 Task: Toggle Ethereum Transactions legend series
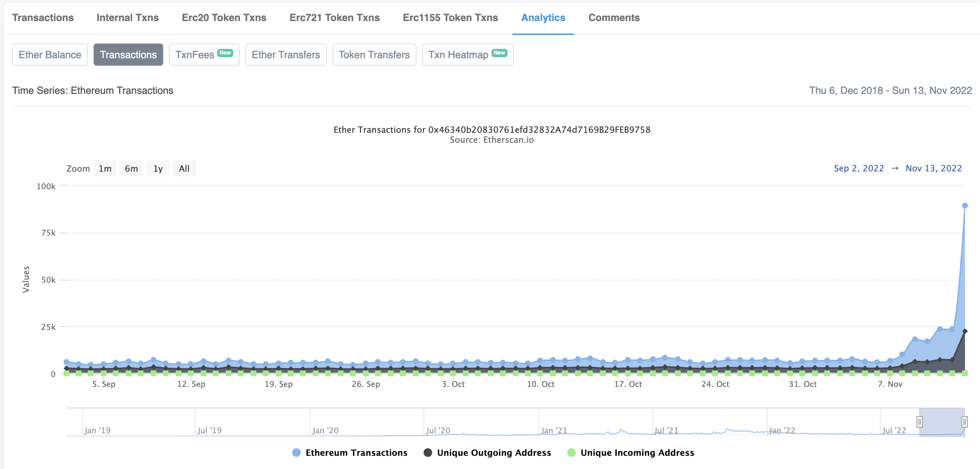click(356, 453)
